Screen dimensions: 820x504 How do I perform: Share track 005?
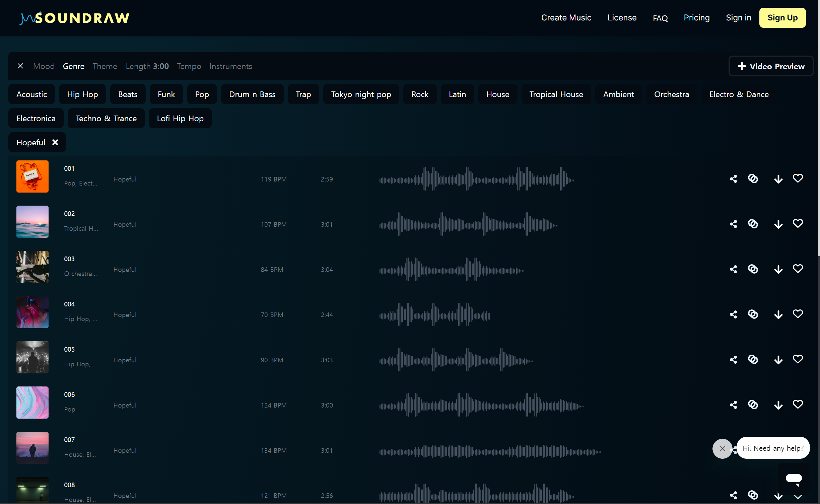click(733, 360)
